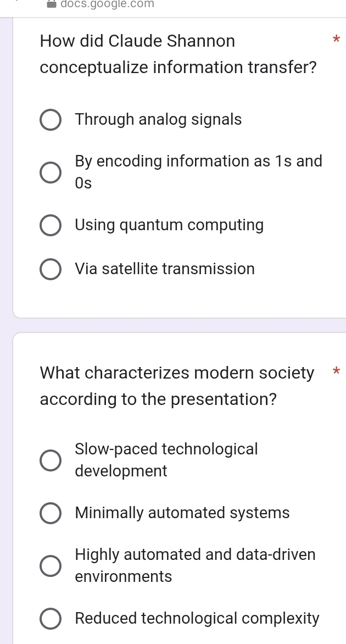Choose radio button for 'By encoding information as 1s and 0s'
The height and width of the screenshot is (644, 346).
pos(51,172)
